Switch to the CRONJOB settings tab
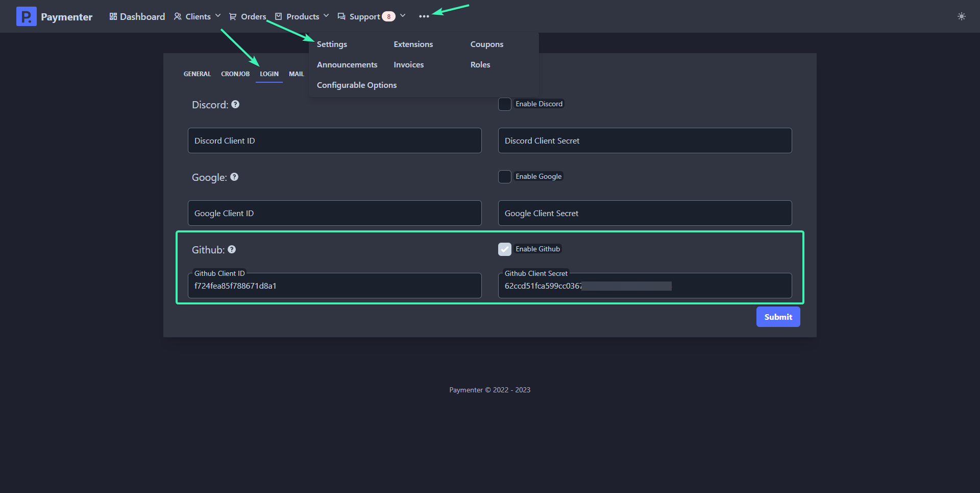 (x=235, y=74)
